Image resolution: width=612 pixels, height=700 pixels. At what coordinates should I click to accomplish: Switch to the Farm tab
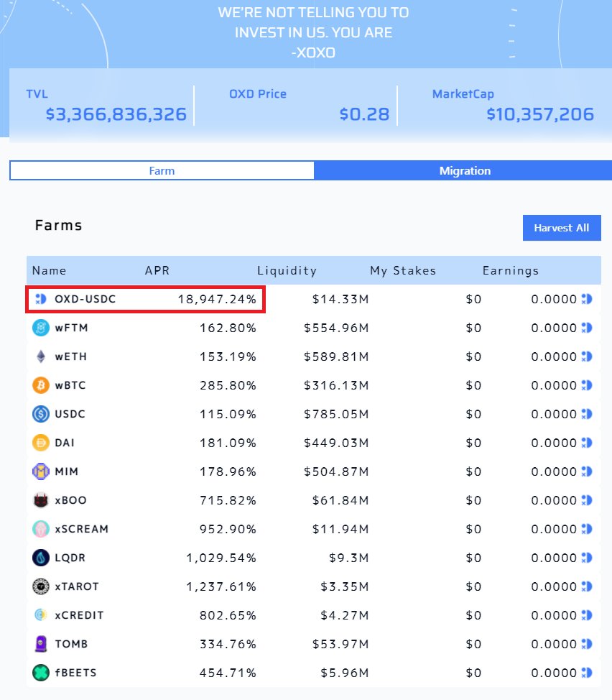tap(162, 170)
